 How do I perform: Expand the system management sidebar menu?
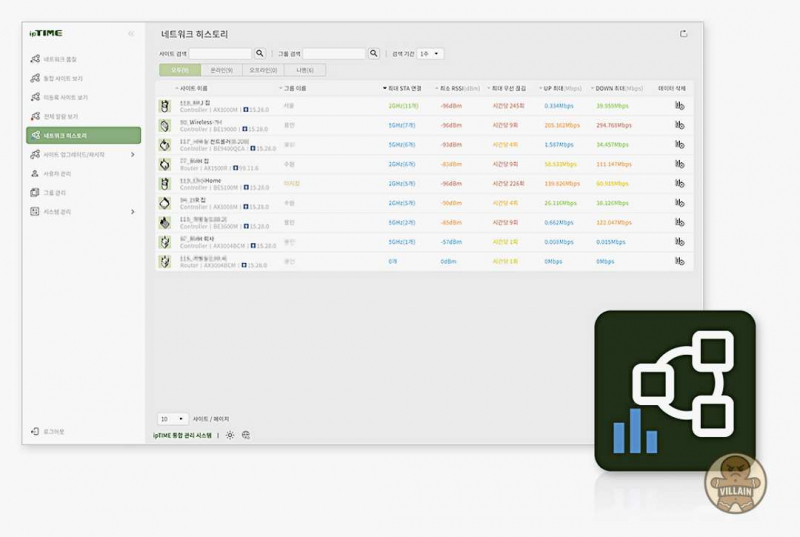pos(132,212)
